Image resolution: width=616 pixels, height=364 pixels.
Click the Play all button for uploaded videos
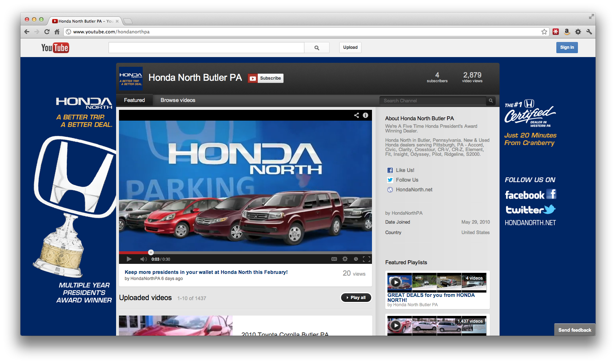tap(355, 298)
